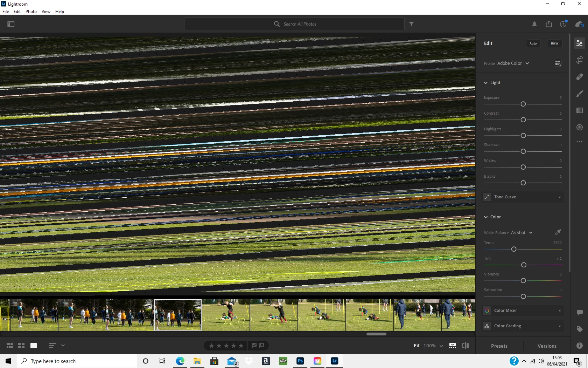The width and height of the screenshot is (588, 368).
Task: Click the share icon
Action: [x=549, y=24]
